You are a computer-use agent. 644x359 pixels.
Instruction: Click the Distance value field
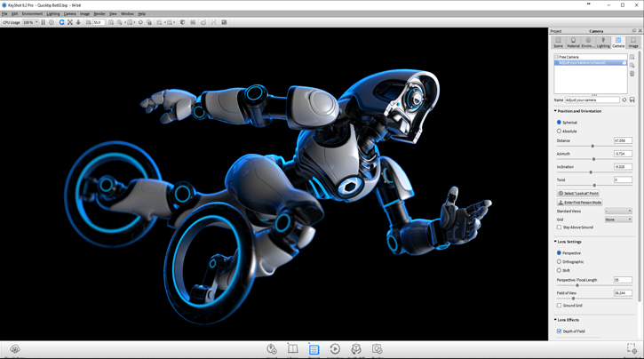point(623,140)
